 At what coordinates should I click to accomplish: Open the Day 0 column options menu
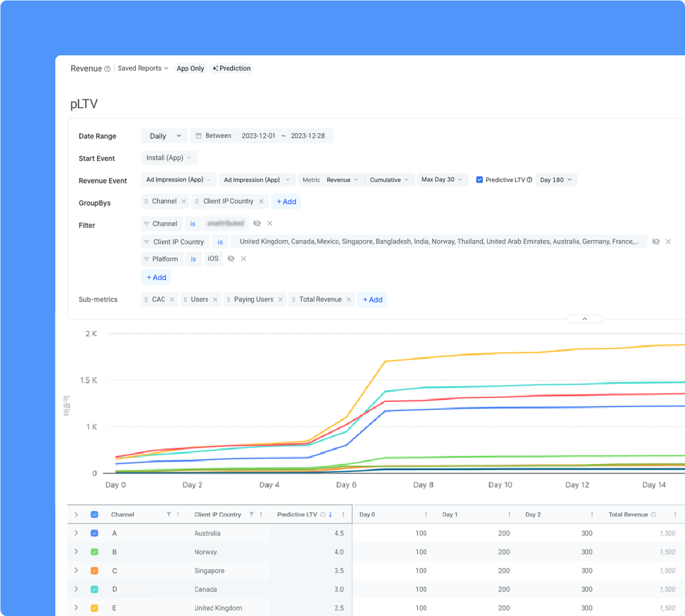pos(425,514)
